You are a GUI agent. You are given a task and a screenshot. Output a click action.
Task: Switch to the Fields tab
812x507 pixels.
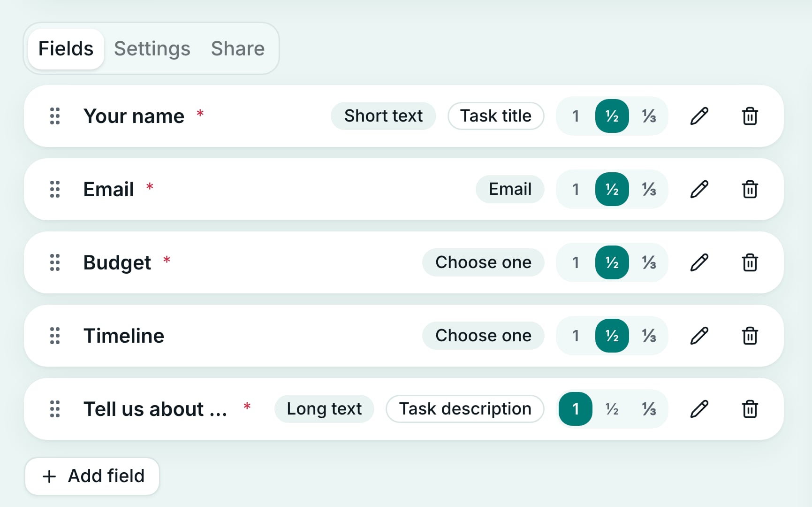(x=66, y=48)
